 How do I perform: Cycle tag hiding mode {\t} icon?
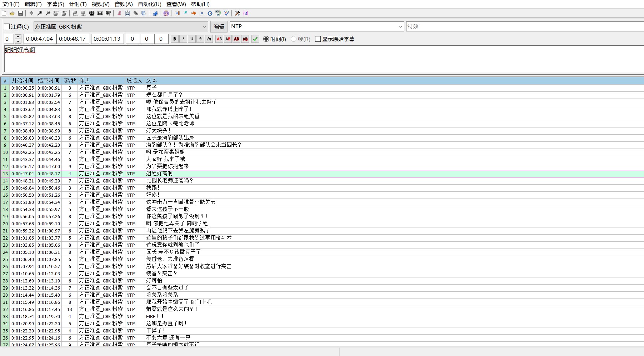coord(245,13)
